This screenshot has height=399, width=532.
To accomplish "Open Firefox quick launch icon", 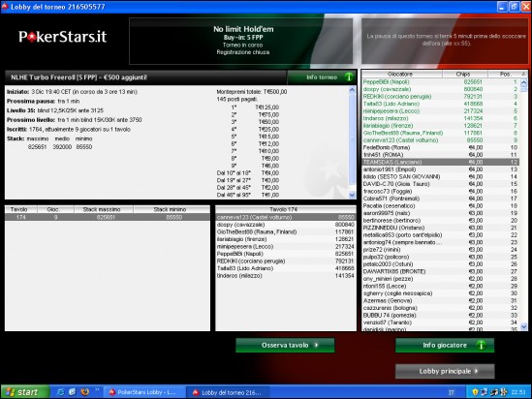I will point(85,392).
